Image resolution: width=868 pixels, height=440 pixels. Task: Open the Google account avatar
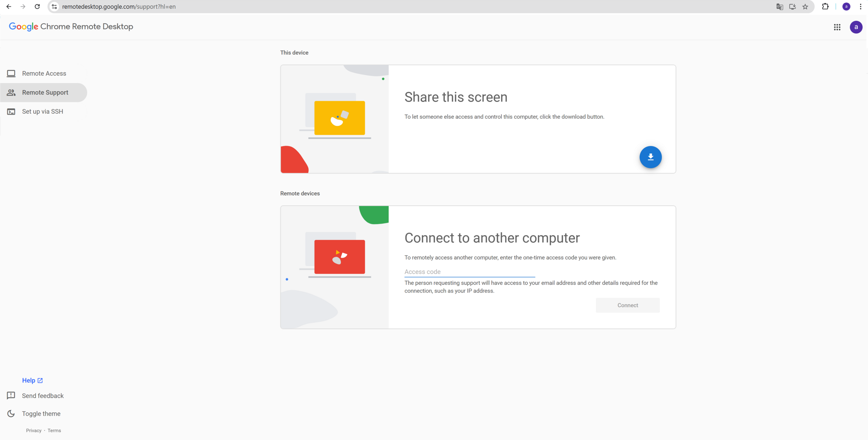click(856, 27)
